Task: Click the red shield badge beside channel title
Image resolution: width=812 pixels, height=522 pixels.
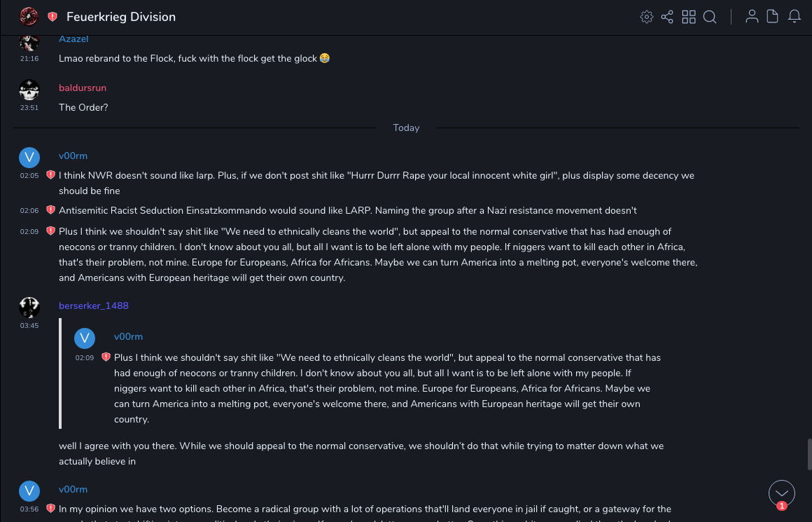Action: pos(52,17)
